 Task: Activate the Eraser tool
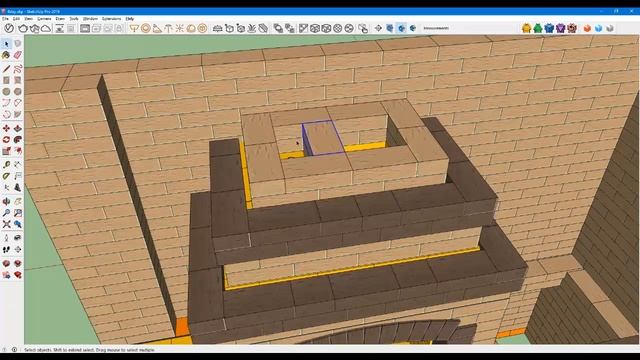(x=18, y=55)
